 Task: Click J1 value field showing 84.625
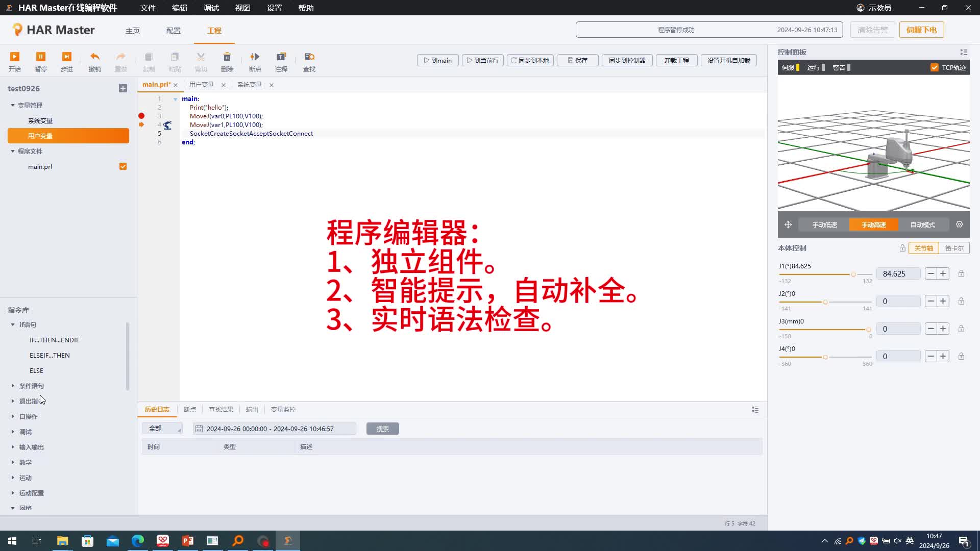[x=898, y=273]
